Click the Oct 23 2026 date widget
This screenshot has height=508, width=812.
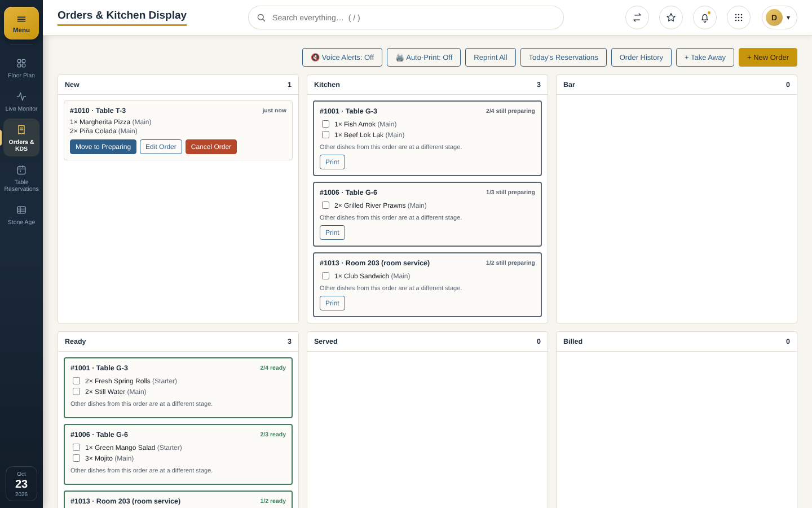[x=21, y=484]
